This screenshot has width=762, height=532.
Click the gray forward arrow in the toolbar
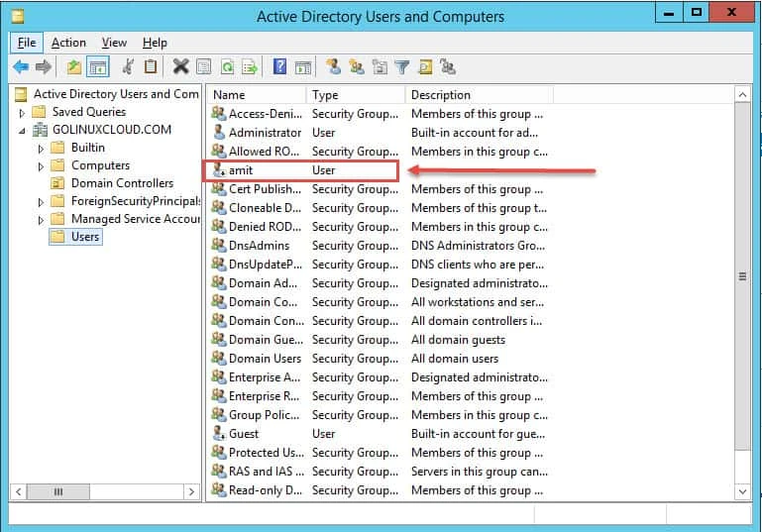click(44, 67)
